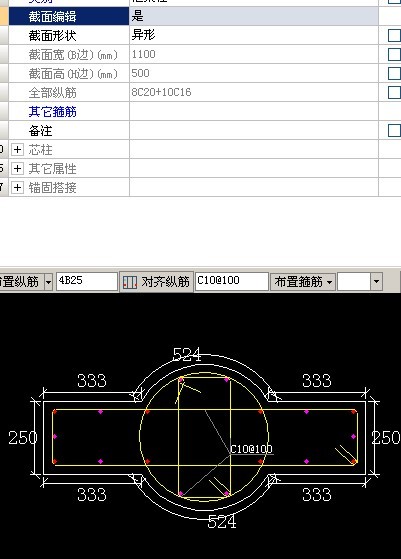
Task: Click the empty 其它箍筋 value cell
Action: coord(254,112)
